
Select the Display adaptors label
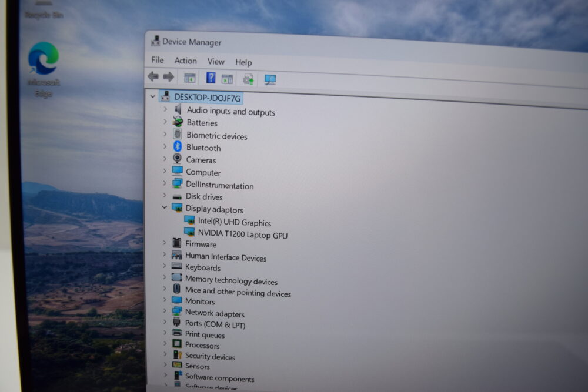[214, 209]
